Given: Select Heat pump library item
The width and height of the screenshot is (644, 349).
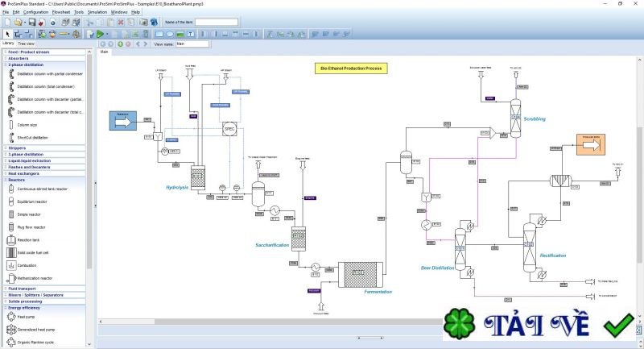Looking at the screenshot, I should (26, 317).
